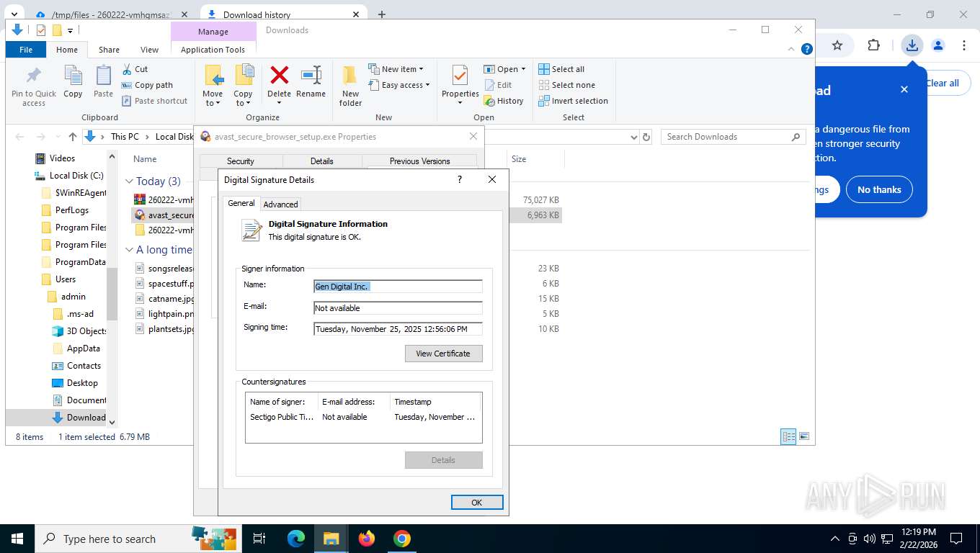Bookmark page with star icon
The height and width of the screenshot is (553, 980).
pos(837,45)
